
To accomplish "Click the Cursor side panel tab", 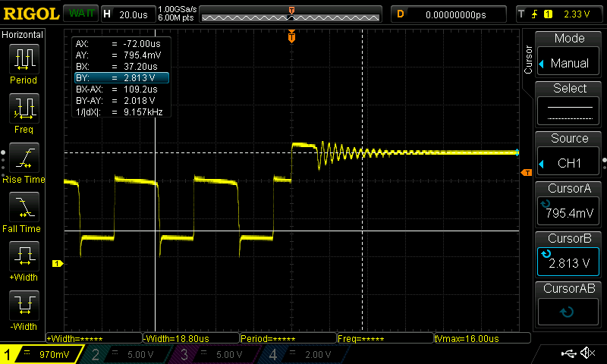I will coord(529,59).
